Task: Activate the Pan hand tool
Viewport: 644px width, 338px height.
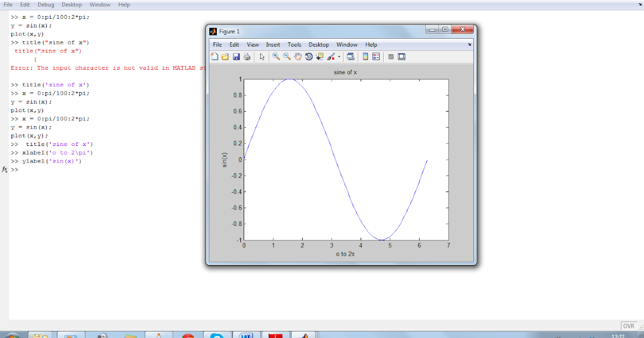Action: tap(298, 57)
